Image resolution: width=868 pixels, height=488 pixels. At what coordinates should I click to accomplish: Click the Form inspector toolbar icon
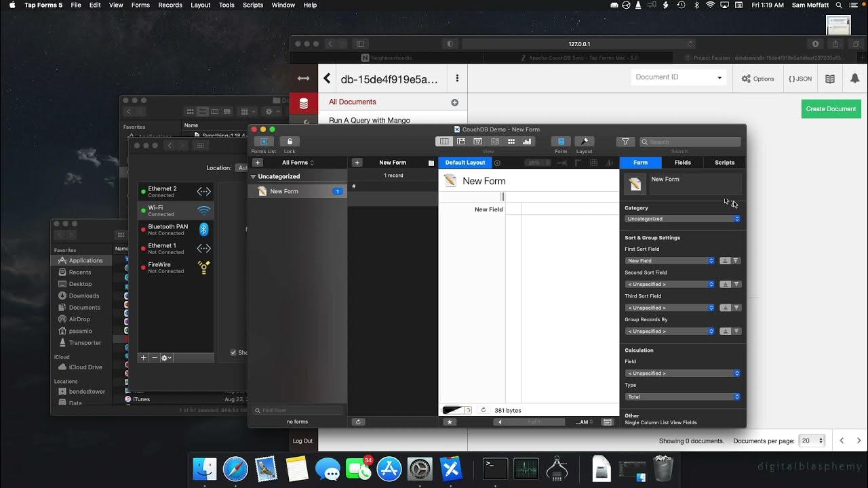click(x=561, y=142)
